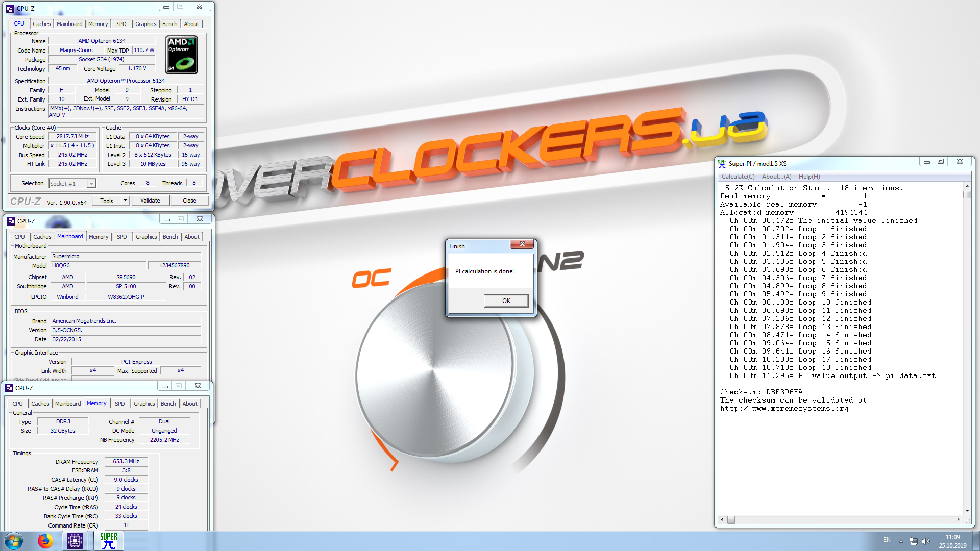
Task: Select SPD tab in top CPU-Z window
Action: tap(121, 24)
